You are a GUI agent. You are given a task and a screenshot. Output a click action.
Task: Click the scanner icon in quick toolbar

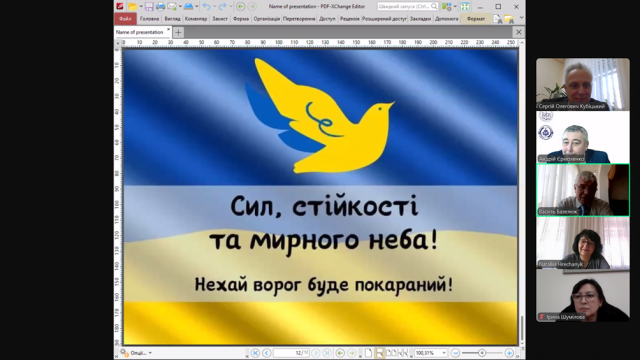coord(188,7)
